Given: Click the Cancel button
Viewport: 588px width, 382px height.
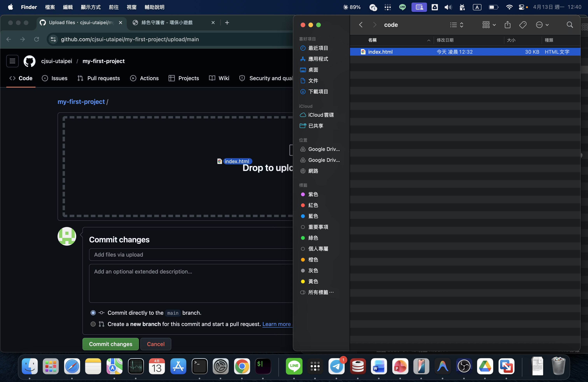Looking at the screenshot, I should pyautogui.click(x=156, y=344).
